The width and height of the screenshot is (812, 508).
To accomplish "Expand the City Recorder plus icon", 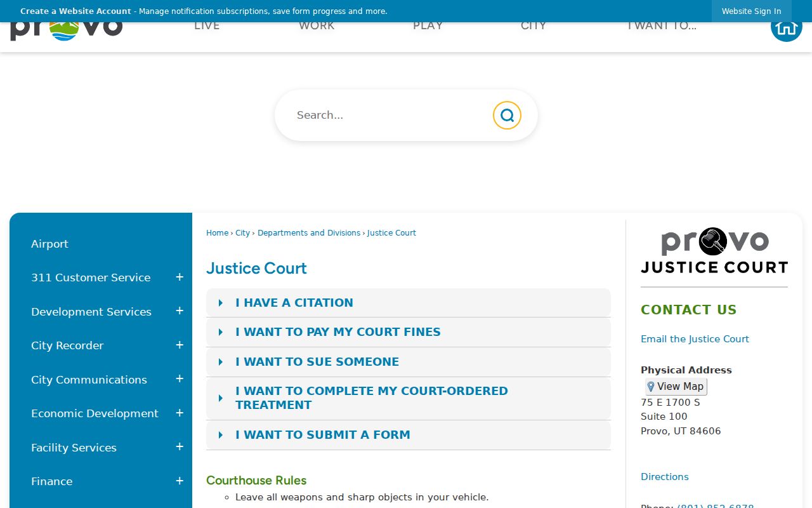I will (x=180, y=345).
